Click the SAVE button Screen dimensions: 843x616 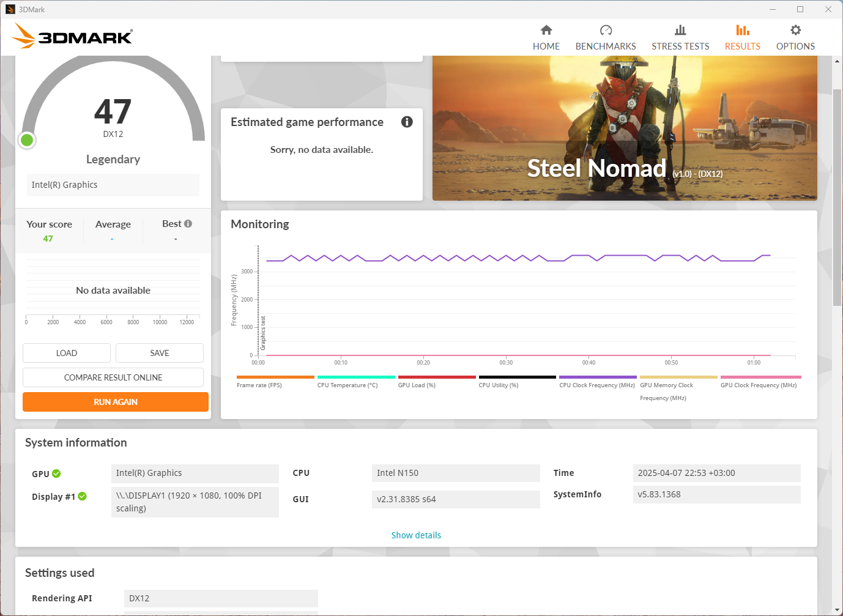coord(160,353)
